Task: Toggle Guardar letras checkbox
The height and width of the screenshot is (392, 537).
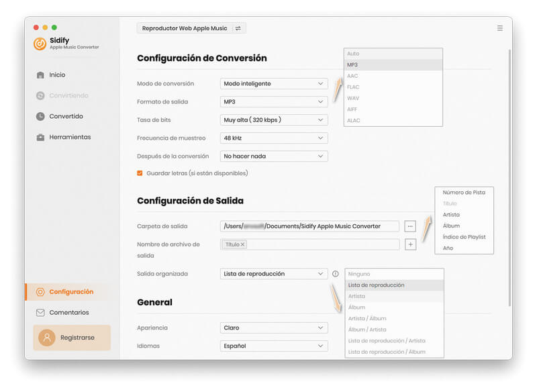Action: pos(140,173)
